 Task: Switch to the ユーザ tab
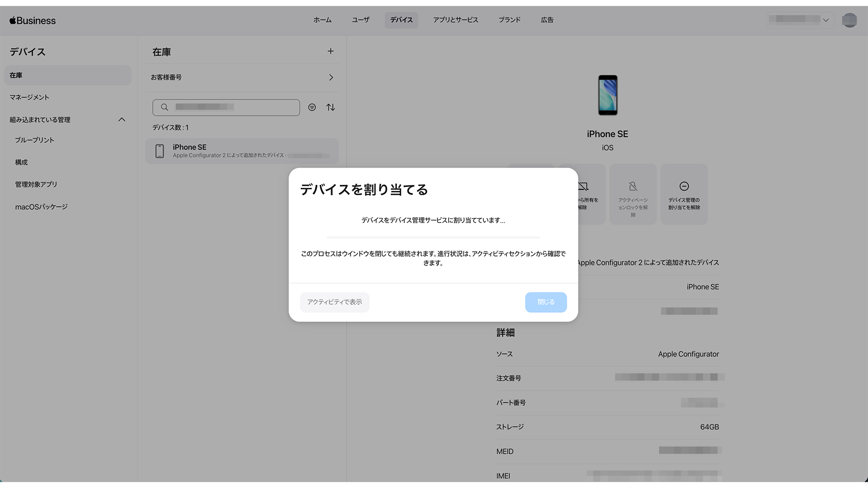(x=360, y=20)
